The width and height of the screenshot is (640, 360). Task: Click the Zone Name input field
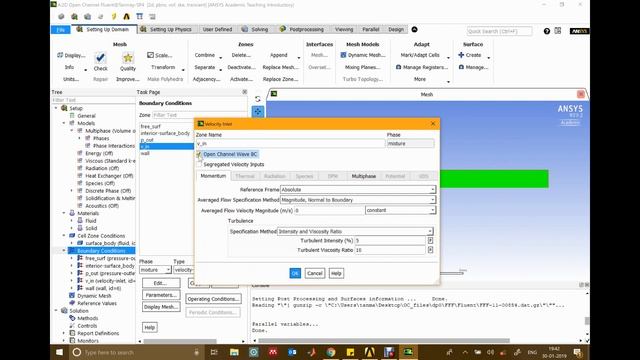tap(290, 144)
